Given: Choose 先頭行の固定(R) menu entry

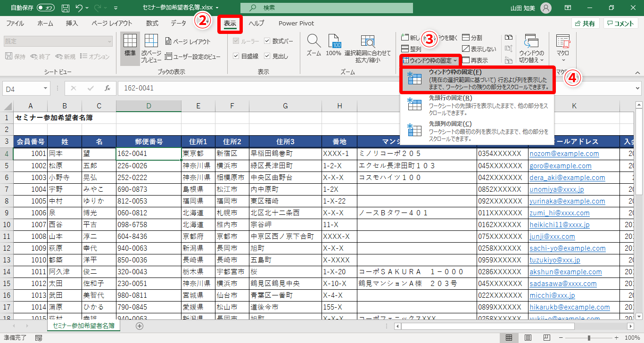Looking at the screenshot, I should point(477,106).
